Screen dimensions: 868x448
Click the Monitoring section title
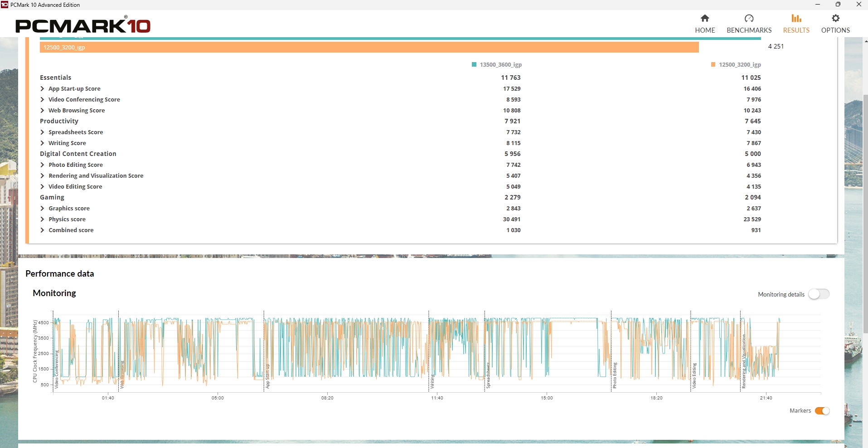54,293
